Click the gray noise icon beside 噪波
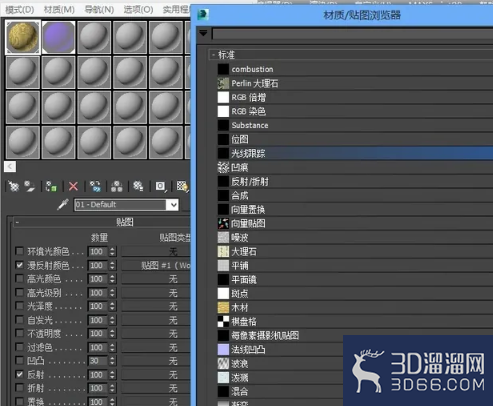 click(x=223, y=237)
